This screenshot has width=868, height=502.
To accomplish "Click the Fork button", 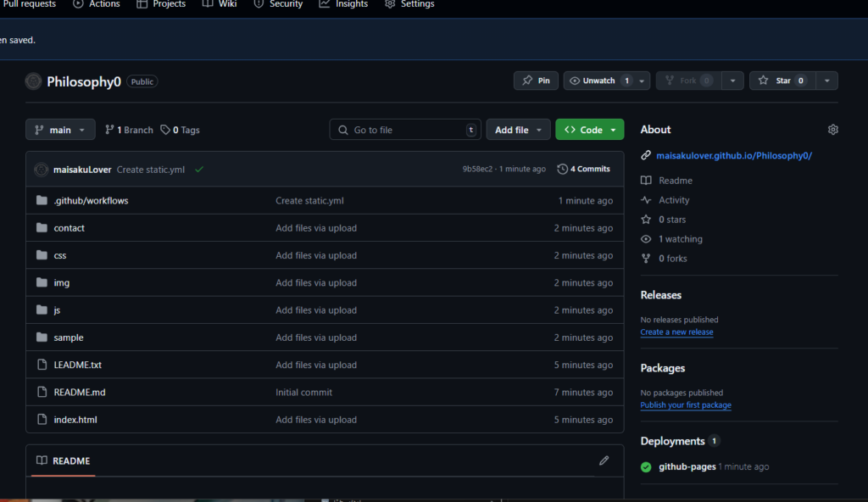I will [x=688, y=81].
